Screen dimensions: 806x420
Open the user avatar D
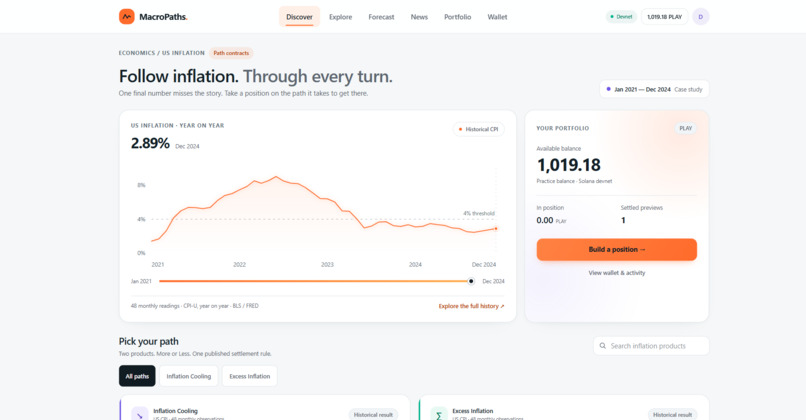coord(701,16)
